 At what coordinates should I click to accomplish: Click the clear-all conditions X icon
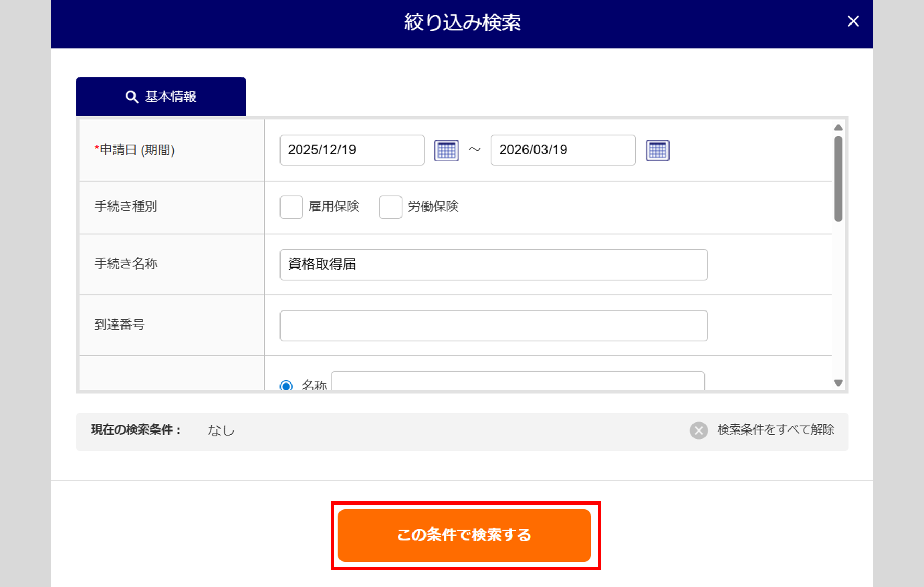pos(699,430)
